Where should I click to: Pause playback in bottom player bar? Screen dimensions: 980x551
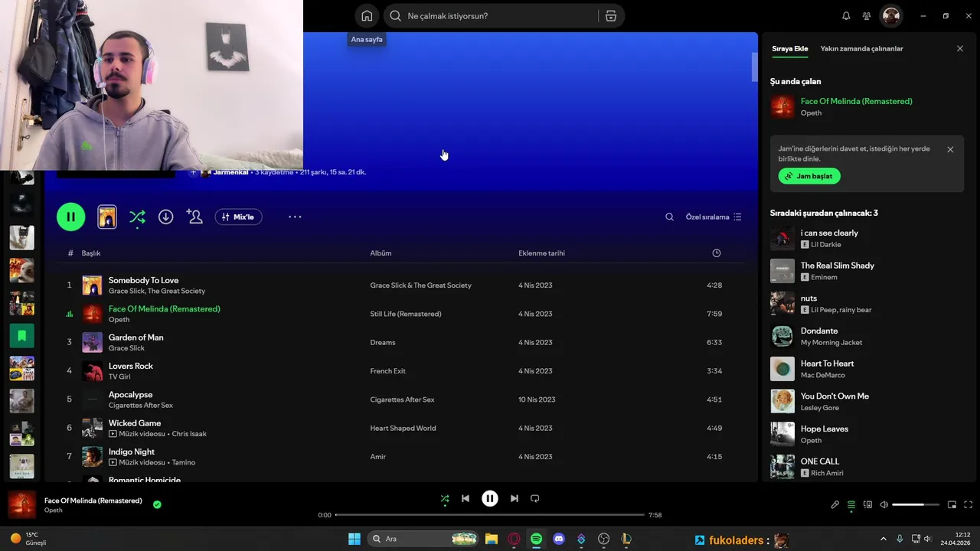[490, 499]
